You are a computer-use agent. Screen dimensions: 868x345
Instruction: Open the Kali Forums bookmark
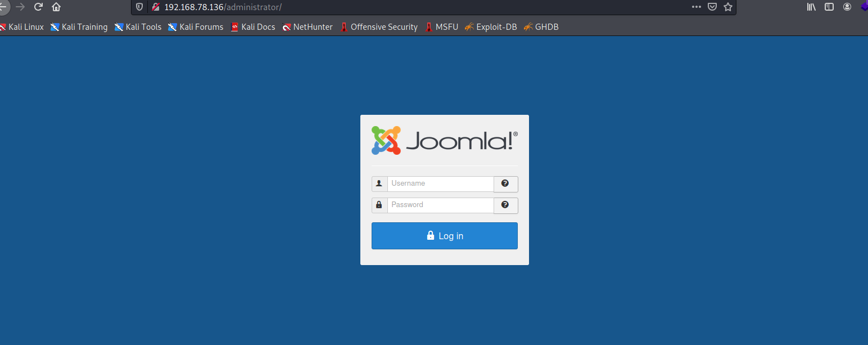point(196,27)
